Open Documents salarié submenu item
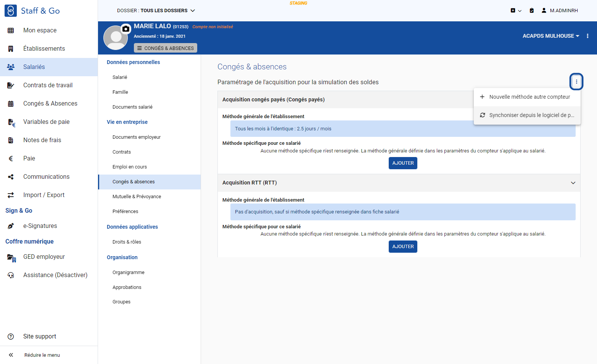This screenshot has height=364, width=597. (150, 107)
